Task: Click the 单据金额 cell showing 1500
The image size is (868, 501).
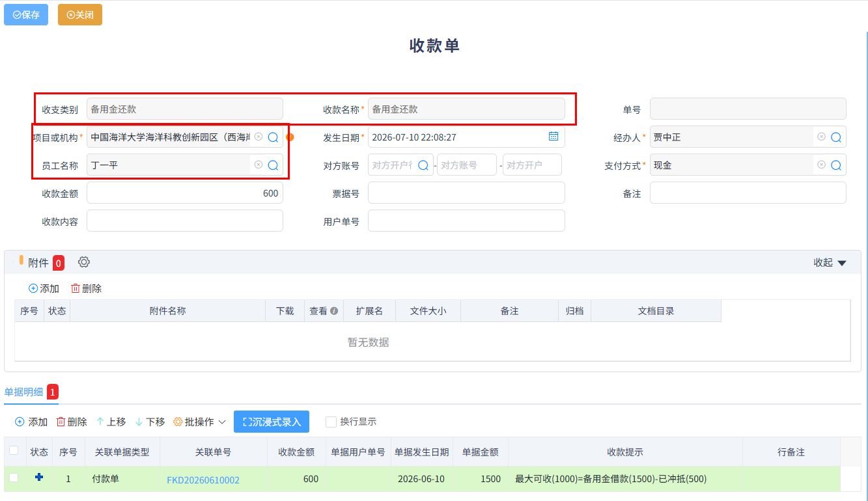Action: pos(481,479)
